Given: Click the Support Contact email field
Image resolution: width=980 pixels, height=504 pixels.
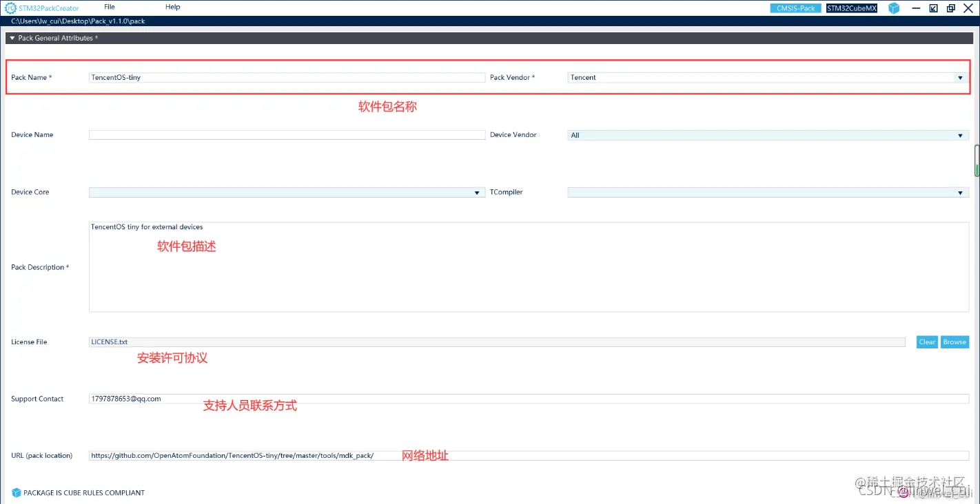Looking at the screenshot, I should 529,399.
